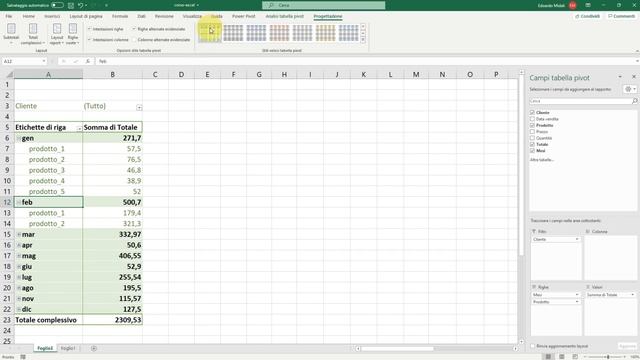Adjust the zoom slider in status bar
This screenshot has height=360, width=640.
click(608, 357)
